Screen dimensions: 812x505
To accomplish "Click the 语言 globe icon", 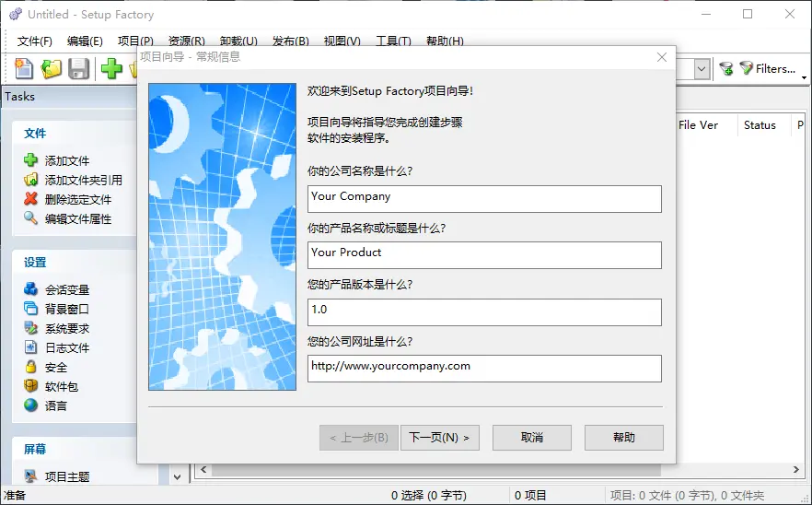I will click(30, 405).
